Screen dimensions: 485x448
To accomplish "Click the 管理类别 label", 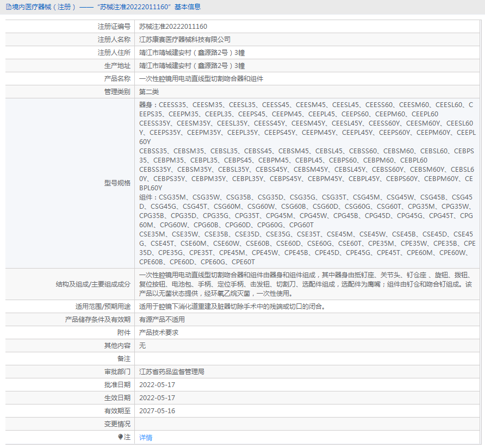I will tap(117, 91).
